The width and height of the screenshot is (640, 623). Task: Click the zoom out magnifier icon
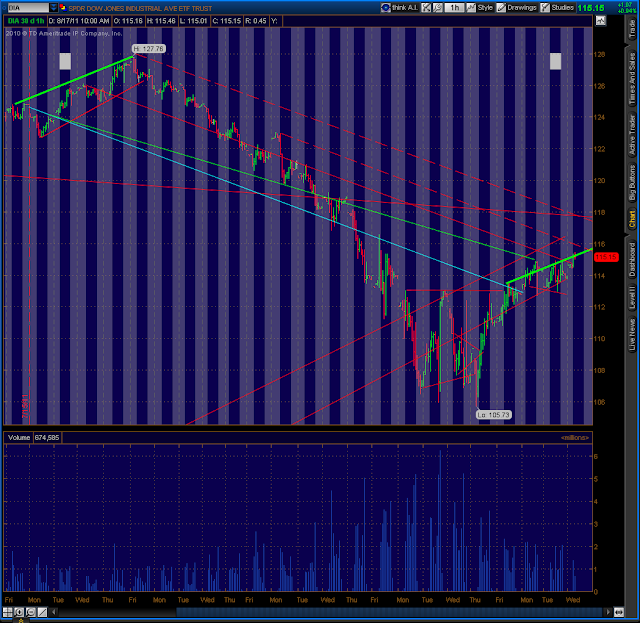coord(31,612)
